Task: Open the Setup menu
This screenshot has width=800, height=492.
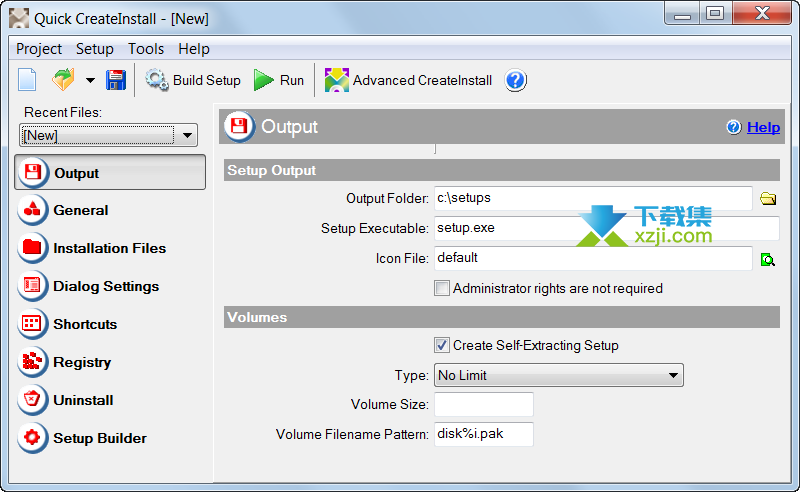Action: coord(95,49)
